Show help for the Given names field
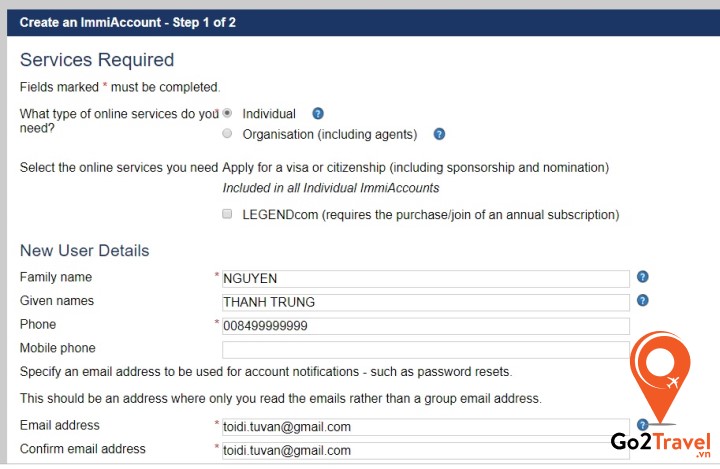720x469 pixels. pyautogui.click(x=643, y=300)
